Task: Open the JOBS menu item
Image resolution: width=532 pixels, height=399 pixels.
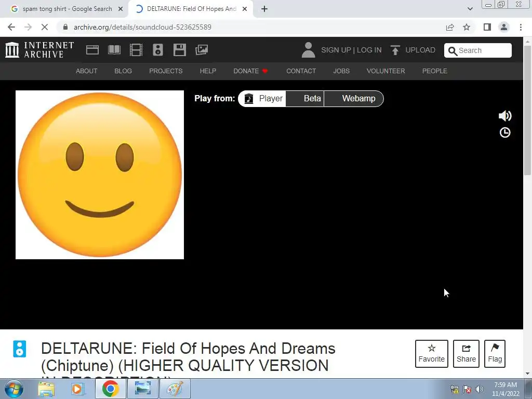Action: [x=341, y=71]
